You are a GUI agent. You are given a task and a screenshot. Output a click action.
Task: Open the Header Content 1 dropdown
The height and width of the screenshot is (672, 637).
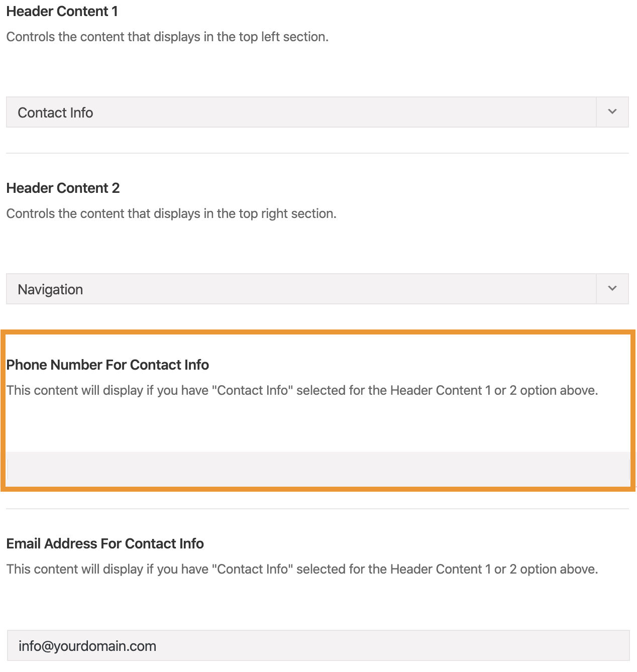click(x=317, y=112)
